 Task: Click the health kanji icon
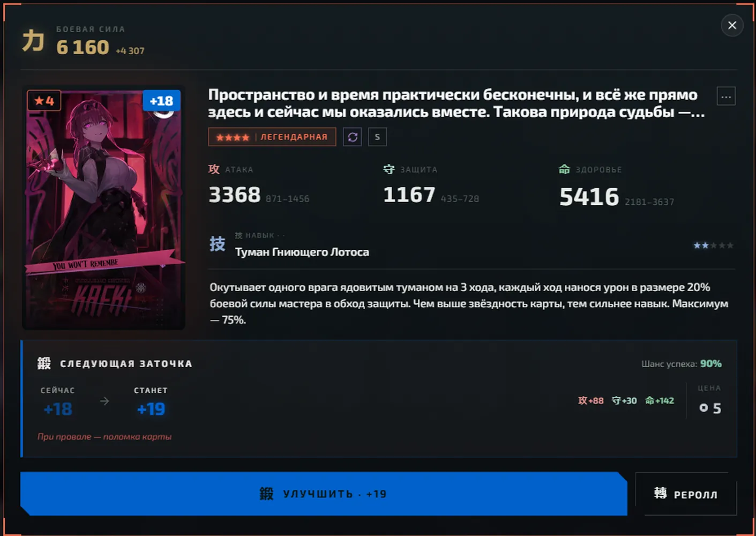(x=564, y=169)
